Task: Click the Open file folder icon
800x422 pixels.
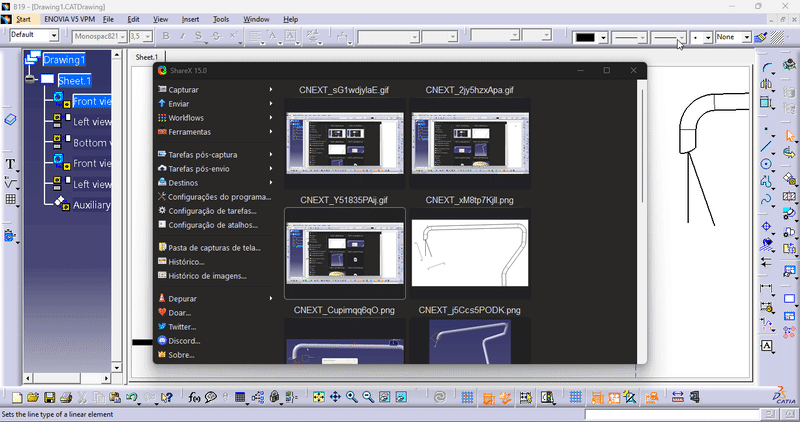Action: (33, 397)
